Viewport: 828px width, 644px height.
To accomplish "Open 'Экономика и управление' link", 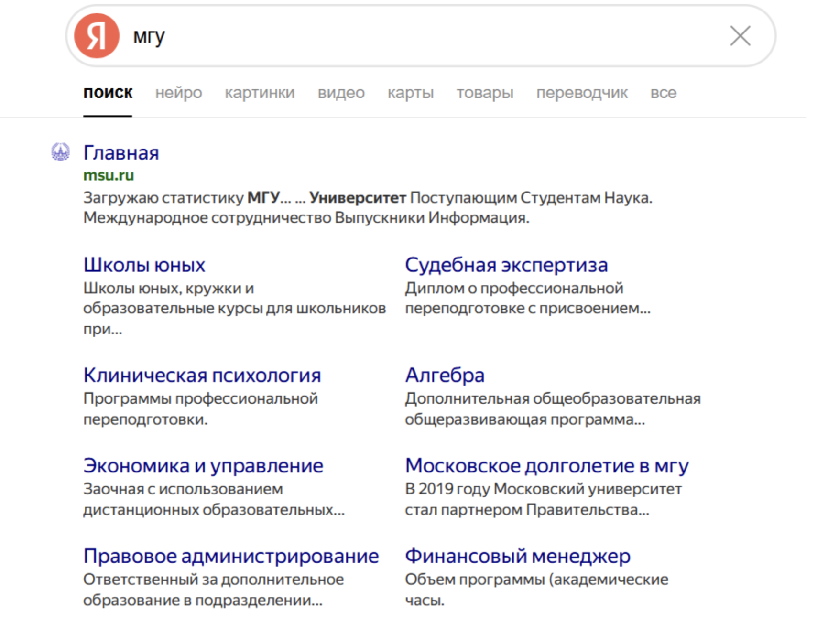I will tap(203, 465).
